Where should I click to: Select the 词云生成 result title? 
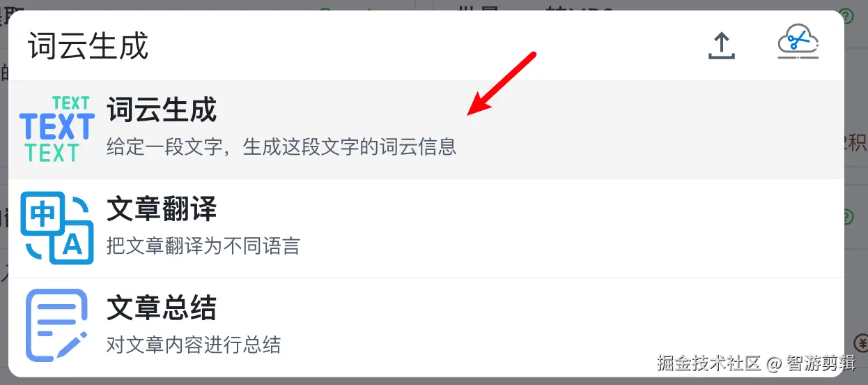pos(162,110)
